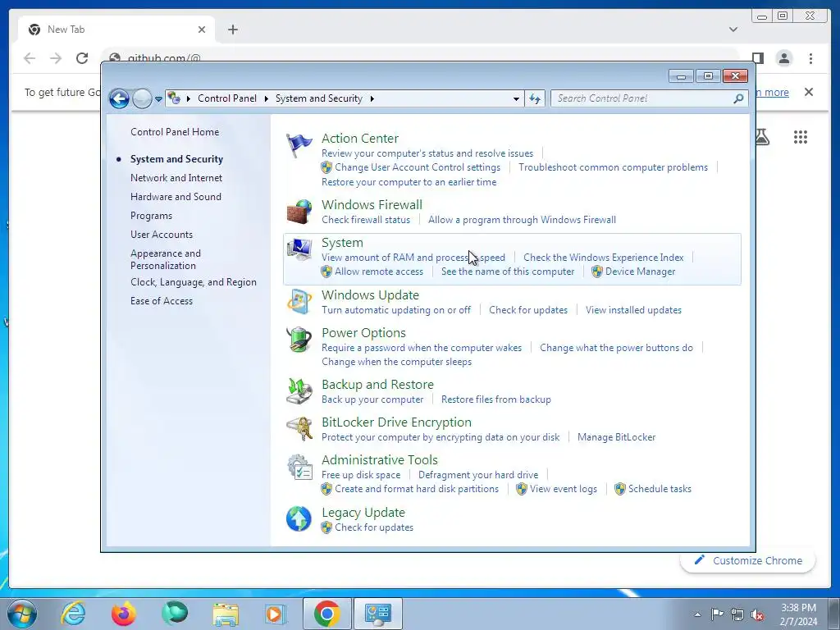Open a new Chrome tab with plus
The width and height of the screenshot is (840, 630).
click(232, 30)
